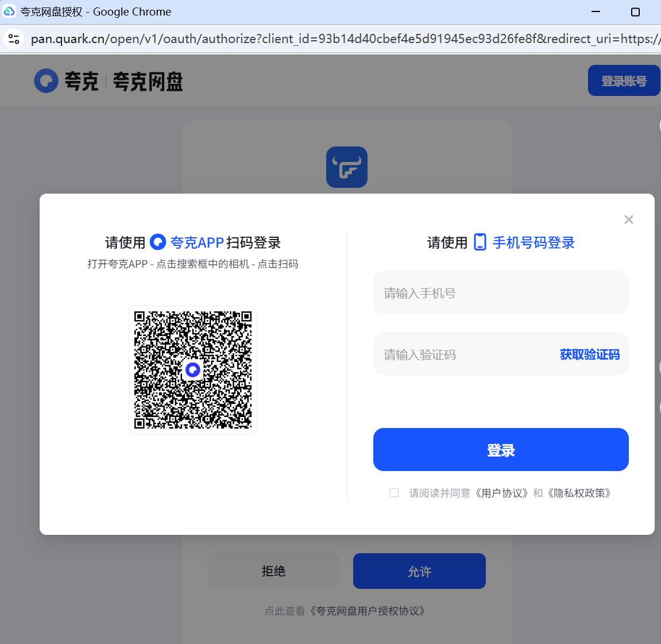Screen dimensions: 661x644
Task: Click the 夸克网盘 header title
Action: coord(148,82)
